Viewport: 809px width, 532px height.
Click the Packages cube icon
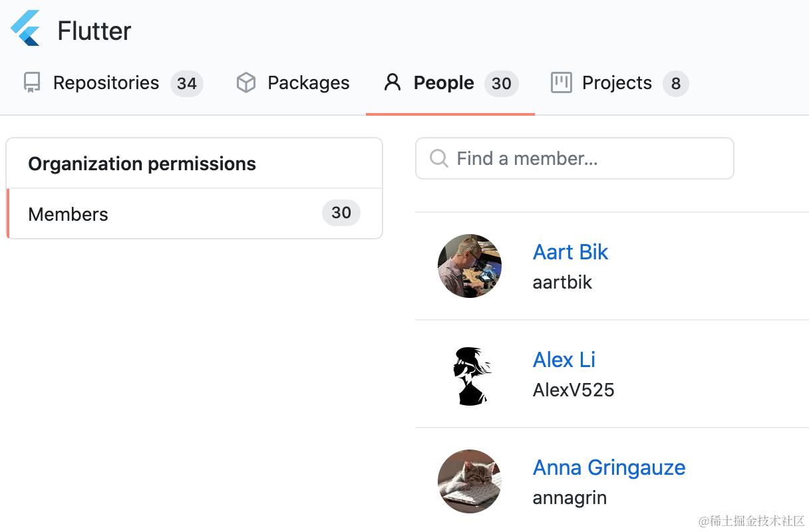(x=246, y=82)
